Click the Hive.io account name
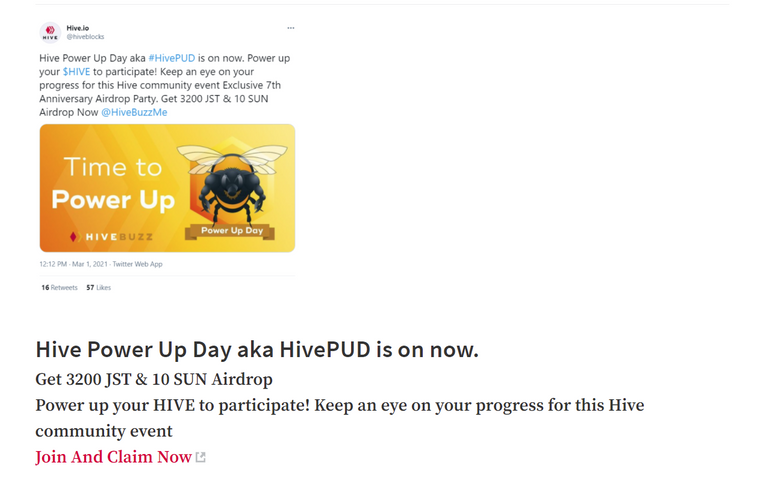 tap(78, 28)
